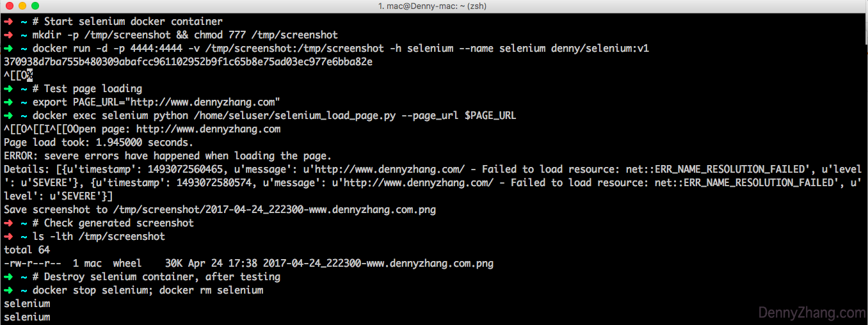Click the prompt arrow before docker exec selenium
The height and width of the screenshot is (325, 868).
[8, 116]
